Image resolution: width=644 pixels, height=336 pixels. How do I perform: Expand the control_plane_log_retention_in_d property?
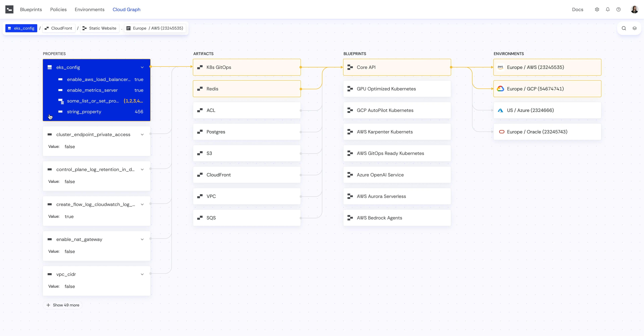point(142,169)
